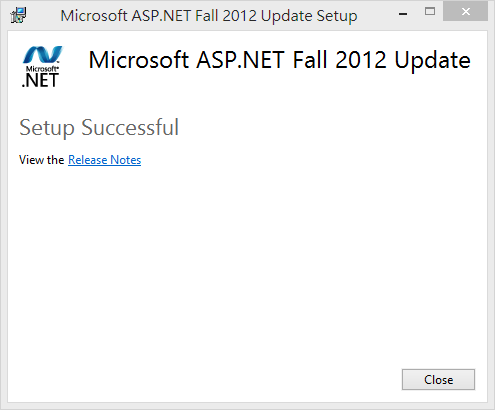Click the word "Successful" in the status line
The width and height of the screenshot is (495, 410).
click(130, 127)
